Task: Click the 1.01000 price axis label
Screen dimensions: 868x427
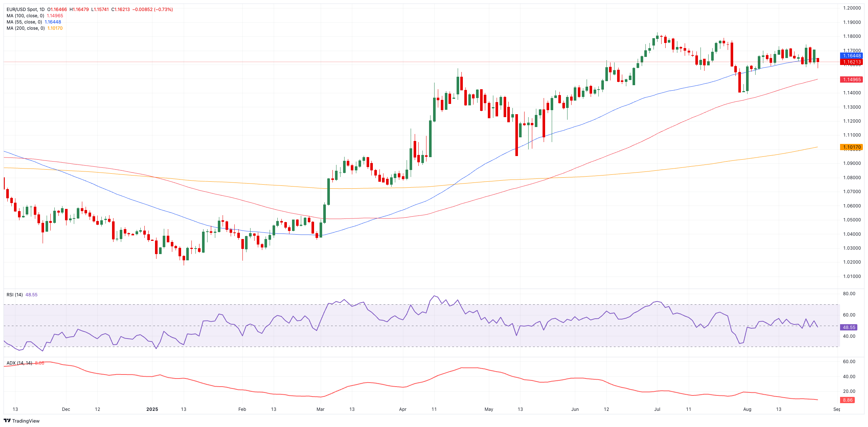Action: (851, 276)
